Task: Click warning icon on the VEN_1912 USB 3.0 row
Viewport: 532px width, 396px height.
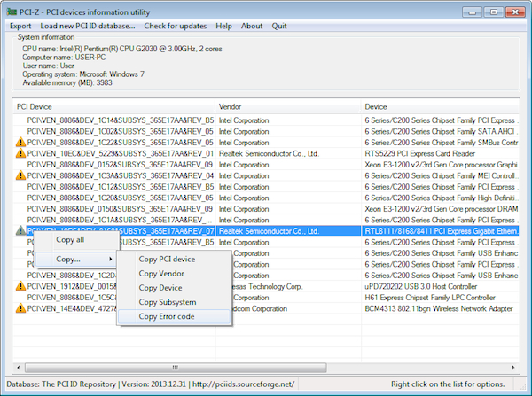Action: pyautogui.click(x=20, y=286)
